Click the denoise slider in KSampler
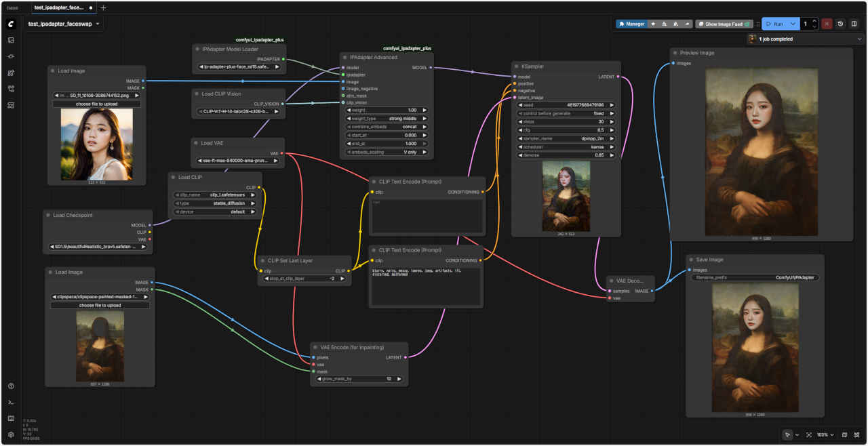This screenshot has width=868, height=446. (x=566, y=155)
